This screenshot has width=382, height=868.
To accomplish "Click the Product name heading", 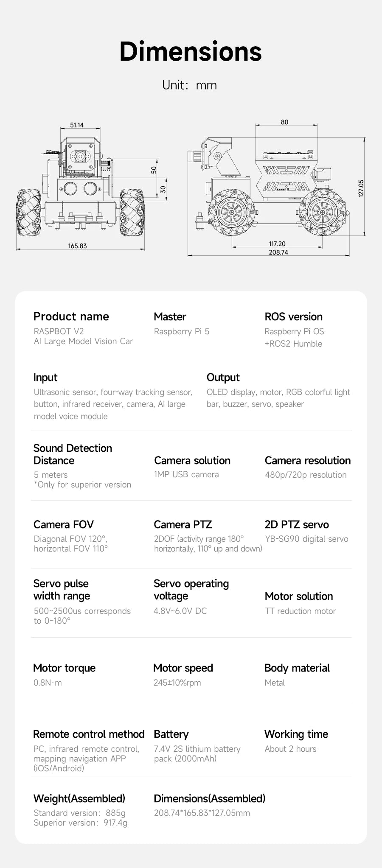I will point(71,316).
